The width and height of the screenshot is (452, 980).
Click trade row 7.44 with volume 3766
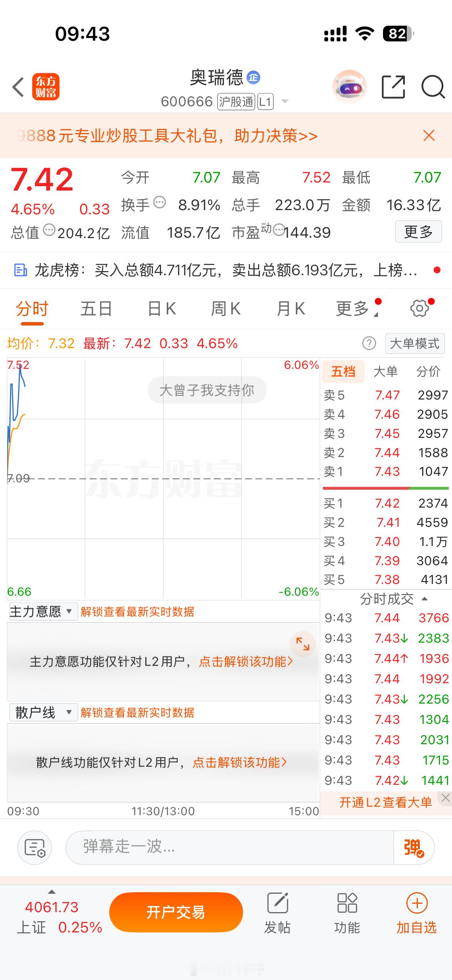click(x=386, y=618)
